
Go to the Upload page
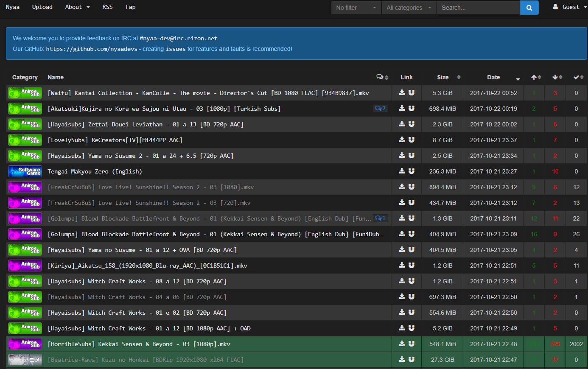42,7
